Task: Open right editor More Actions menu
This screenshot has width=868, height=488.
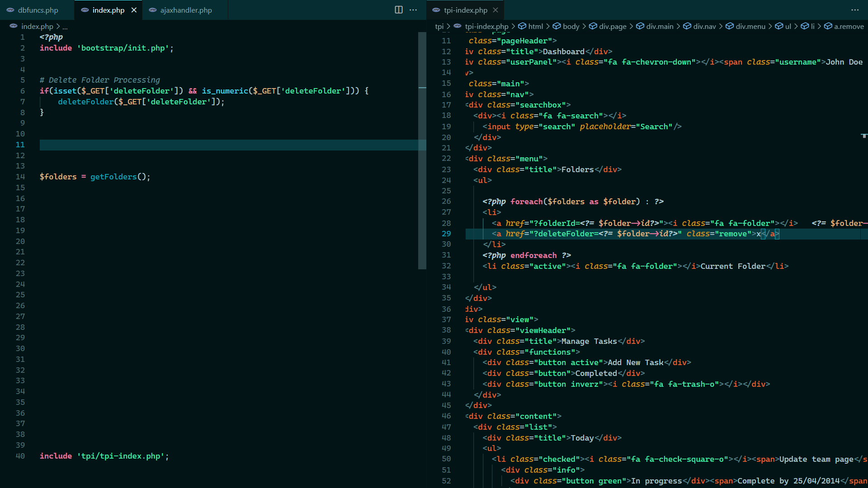Action: (855, 10)
